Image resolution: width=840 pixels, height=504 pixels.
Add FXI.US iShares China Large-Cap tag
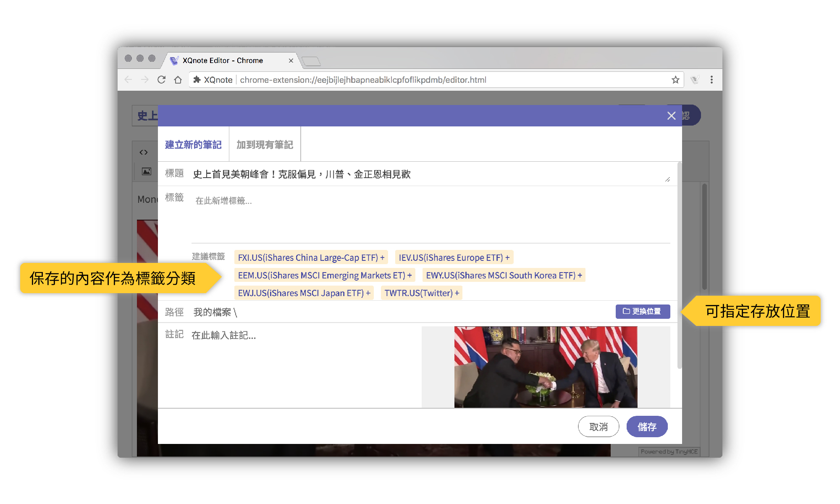(x=311, y=257)
